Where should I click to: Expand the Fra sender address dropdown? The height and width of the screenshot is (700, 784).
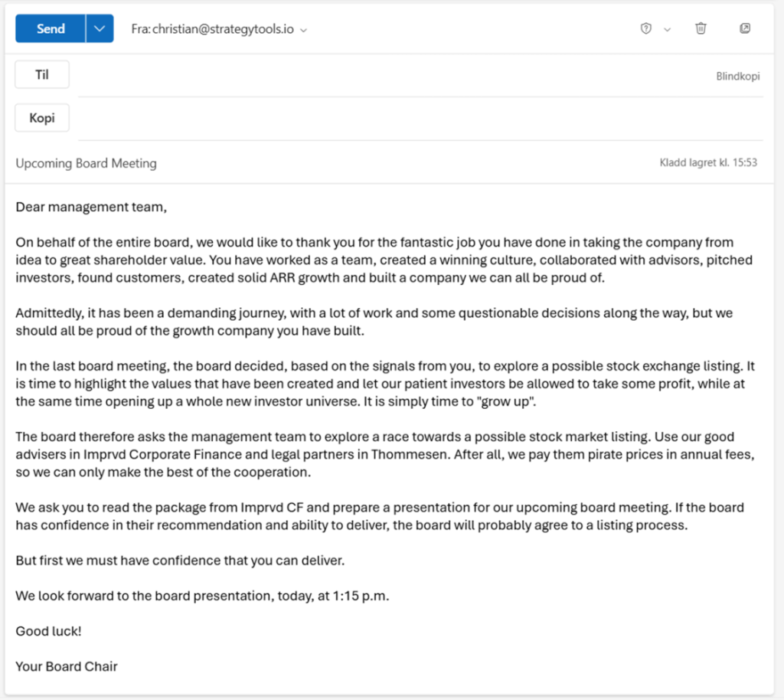click(x=304, y=30)
